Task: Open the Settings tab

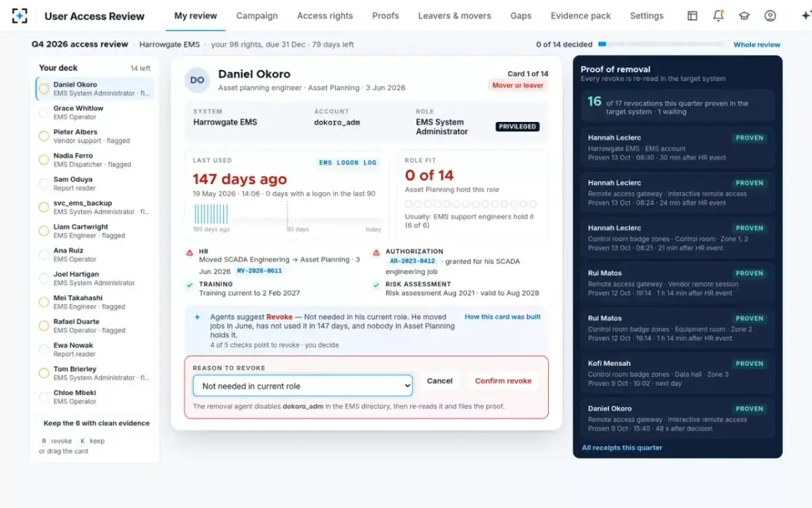Action: [647, 16]
